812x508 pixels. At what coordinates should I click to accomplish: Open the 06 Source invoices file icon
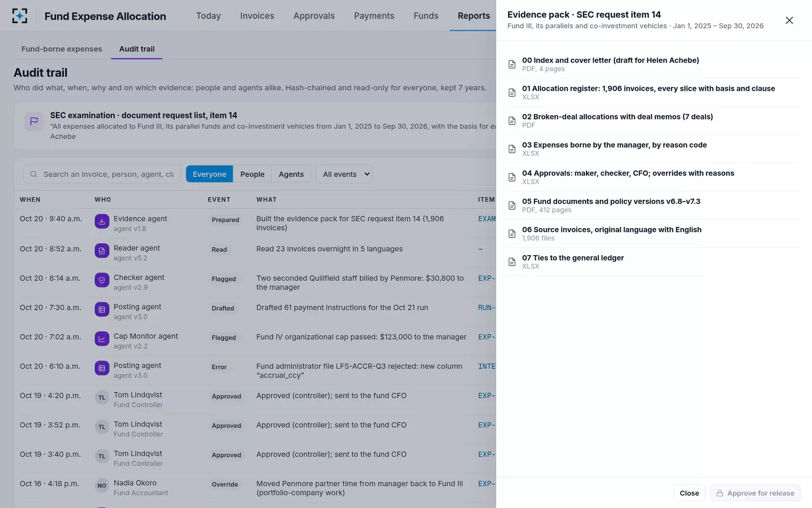pos(512,234)
